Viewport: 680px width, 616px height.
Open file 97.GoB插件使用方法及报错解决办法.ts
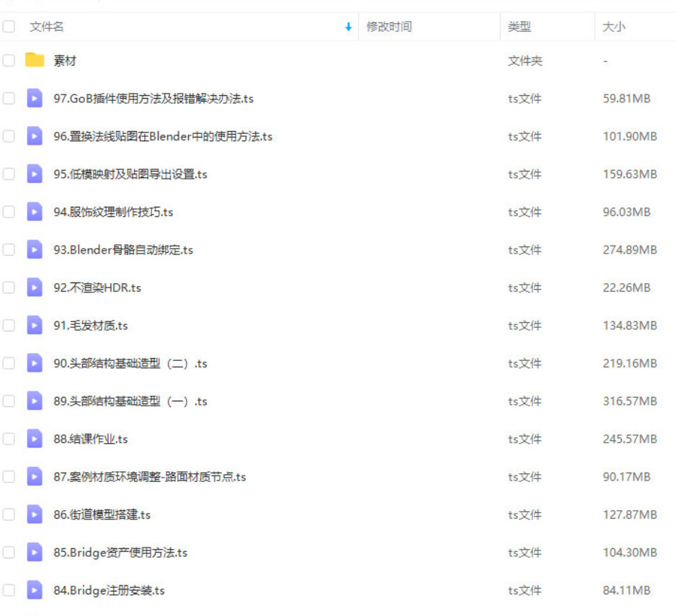pyautogui.click(x=153, y=99)
